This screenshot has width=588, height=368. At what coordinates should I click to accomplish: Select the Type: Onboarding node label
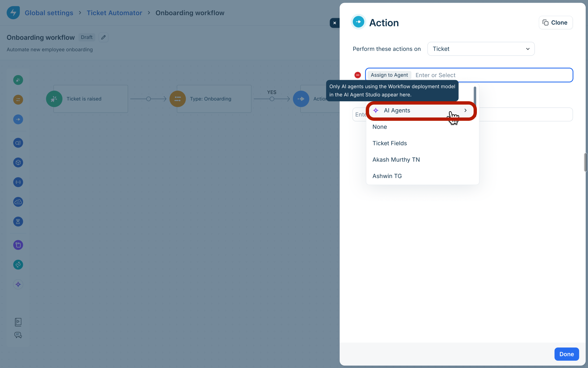(211, 99)
